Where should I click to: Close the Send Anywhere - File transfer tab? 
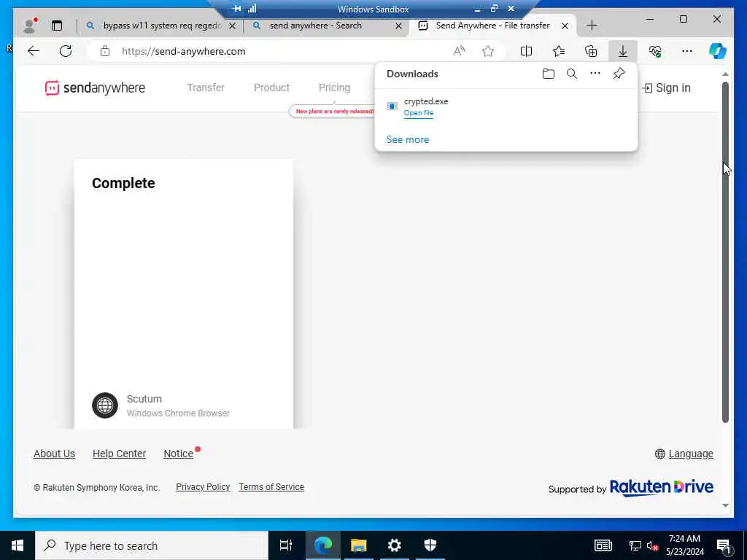(565, 26)
